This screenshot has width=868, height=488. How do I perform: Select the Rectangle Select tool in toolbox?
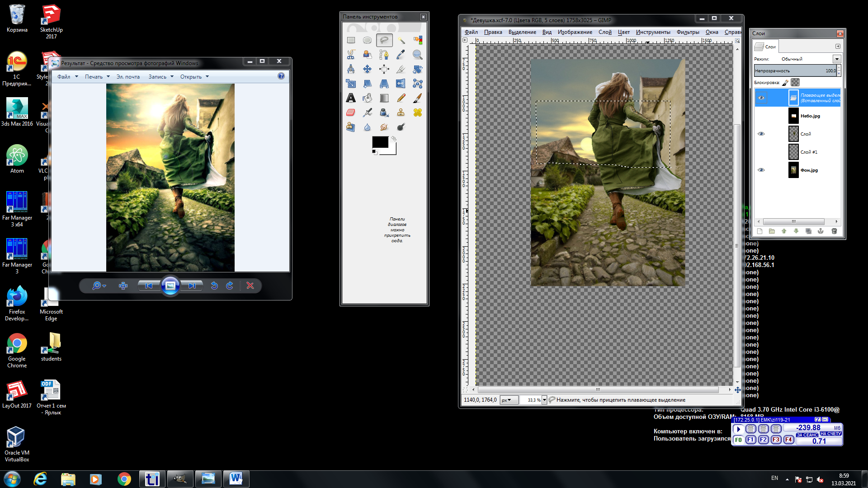(351, 40)
